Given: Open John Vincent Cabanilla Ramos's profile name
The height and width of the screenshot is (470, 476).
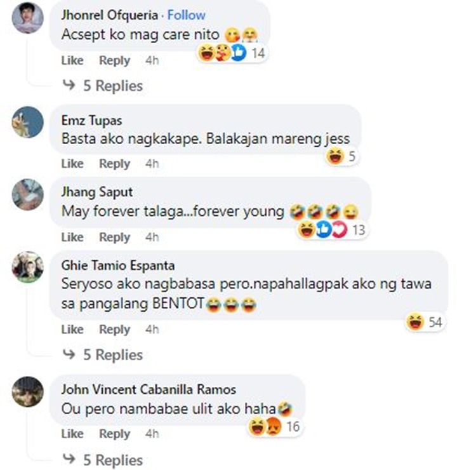Looking at the screenshot, I should 149,389.
